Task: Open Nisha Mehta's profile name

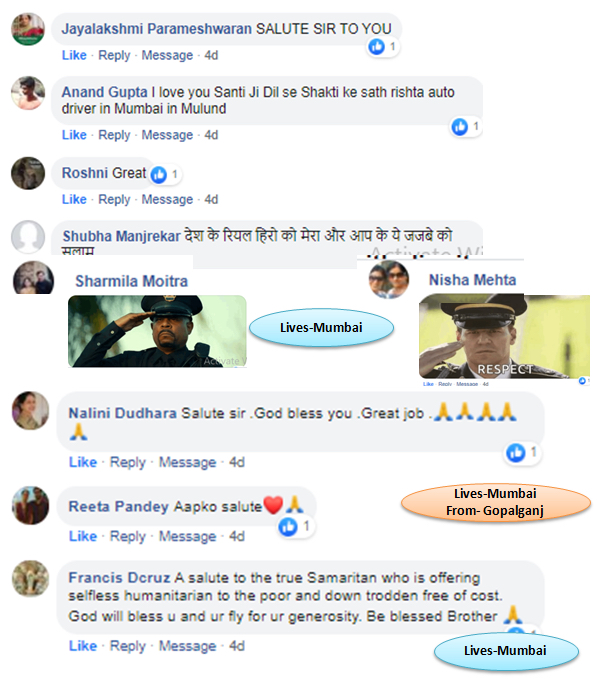Action: 472,280
